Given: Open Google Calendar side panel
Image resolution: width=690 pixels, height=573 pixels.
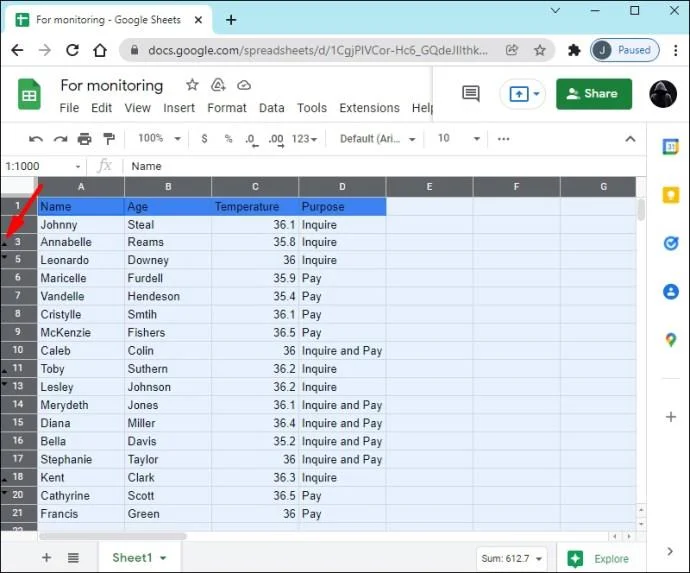Looking at the screenshot, I should coord(671,147).
